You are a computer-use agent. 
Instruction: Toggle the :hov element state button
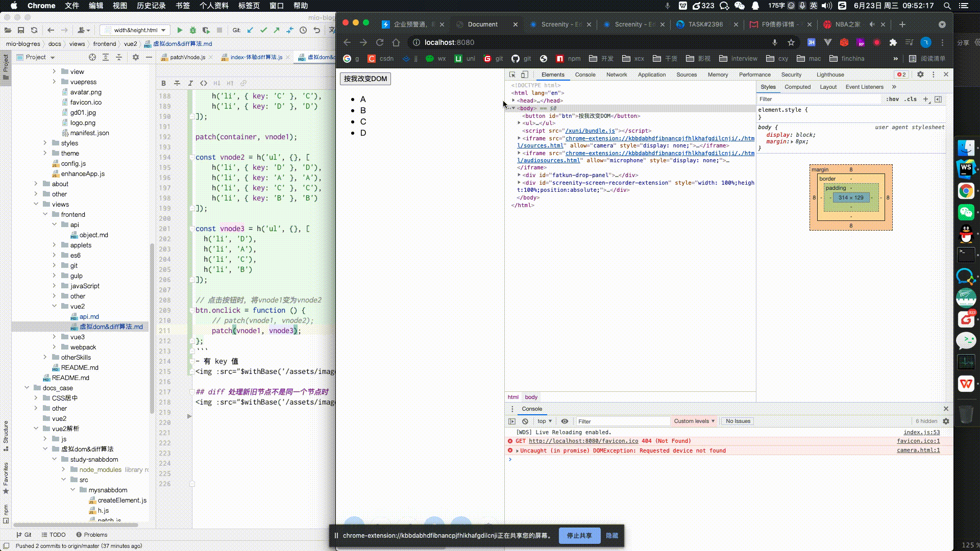(x=892, y=99)
